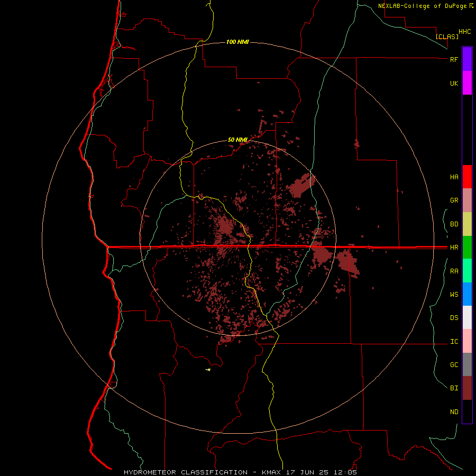The image size is (476, 476).
Task: Click the DS legend label
Action: (454, 318)
